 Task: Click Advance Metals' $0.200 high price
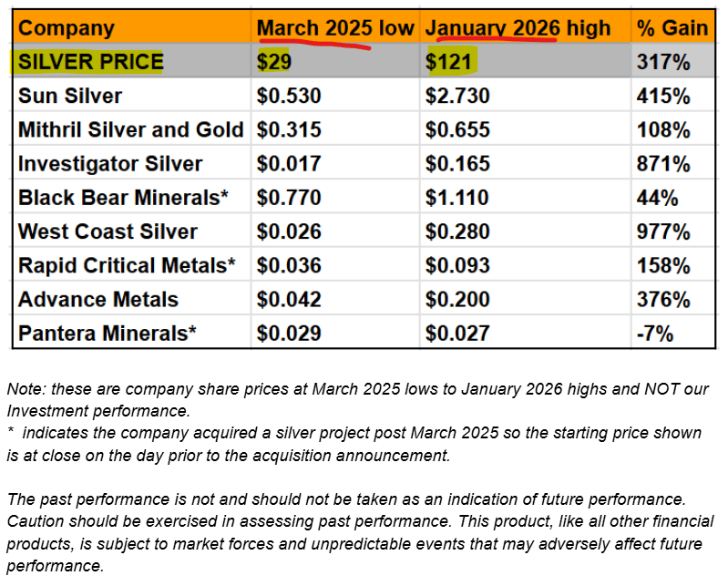point(458,300)
